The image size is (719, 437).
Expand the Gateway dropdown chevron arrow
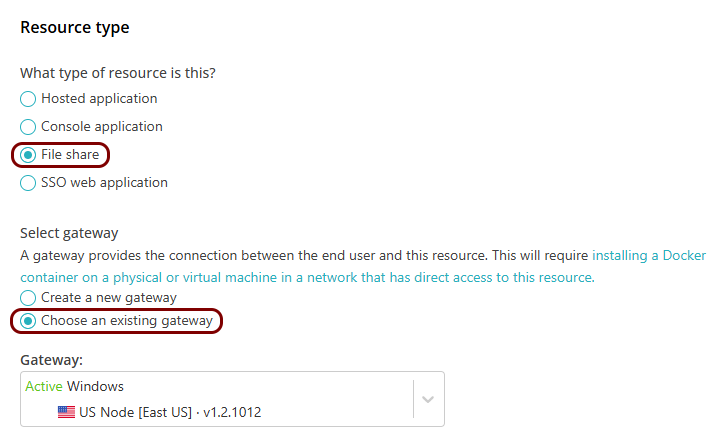click(428, 399)
